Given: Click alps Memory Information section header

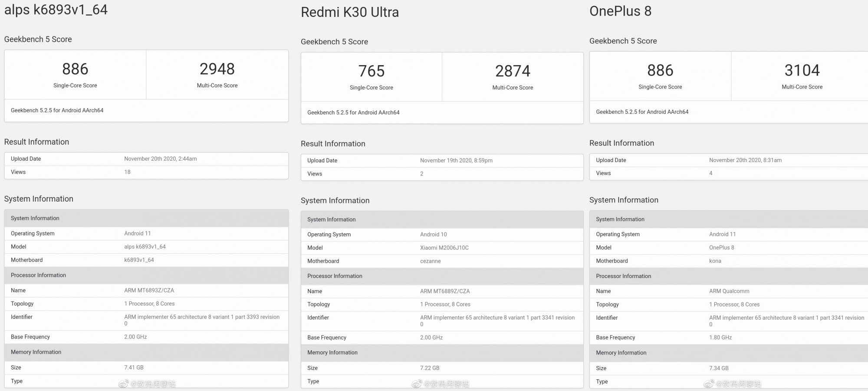Looking at the screenshot, I should [146, 352].
